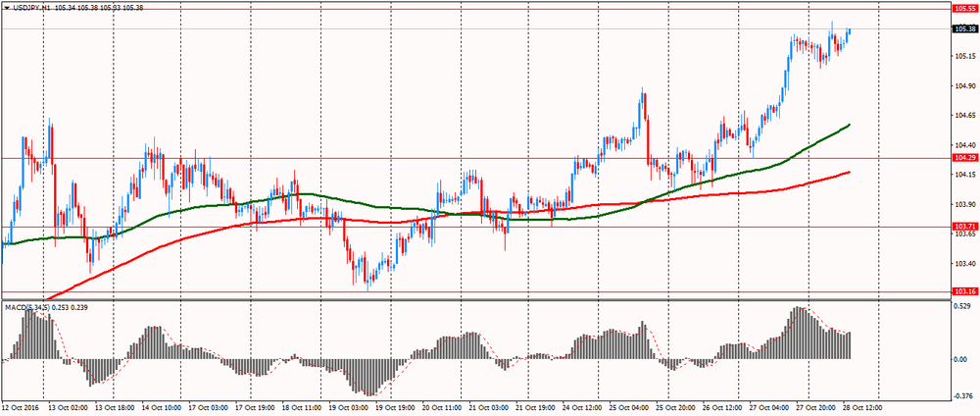Click the 21 Oct 03:00 time label
This screenshot has height=416, width=980.
pos(489,406)
